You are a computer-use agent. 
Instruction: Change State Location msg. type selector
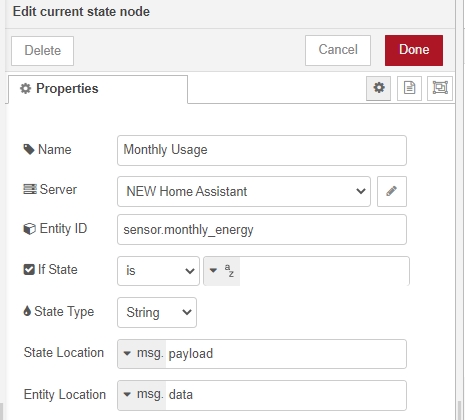tap(142, 354)
